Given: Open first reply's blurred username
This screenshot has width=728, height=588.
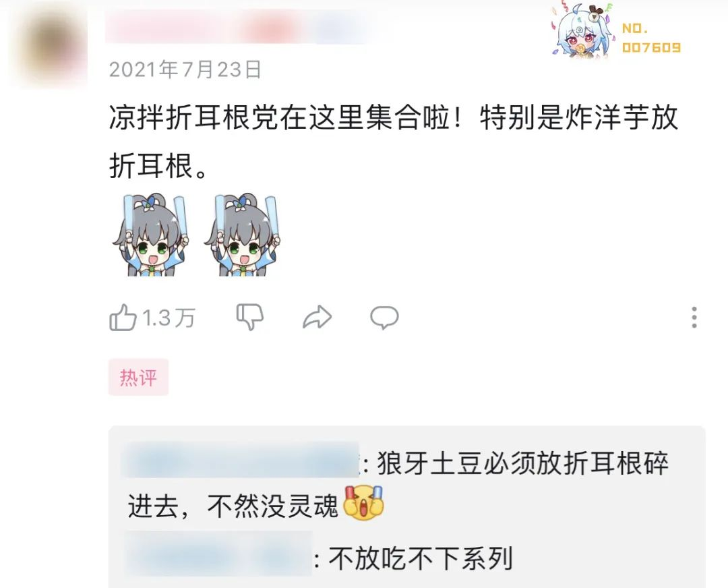Looking at the screenshot, I should pos(239,461).
